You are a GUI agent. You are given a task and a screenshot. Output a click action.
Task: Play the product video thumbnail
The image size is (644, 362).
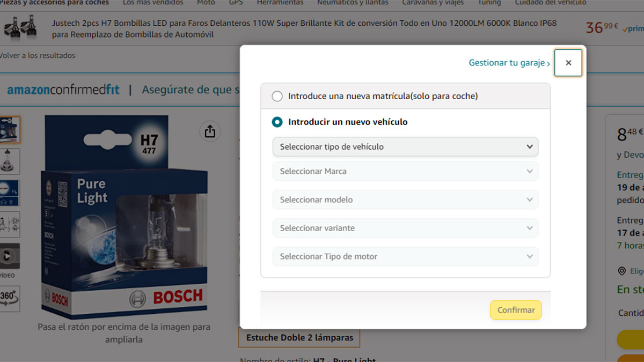coord(10,257)
